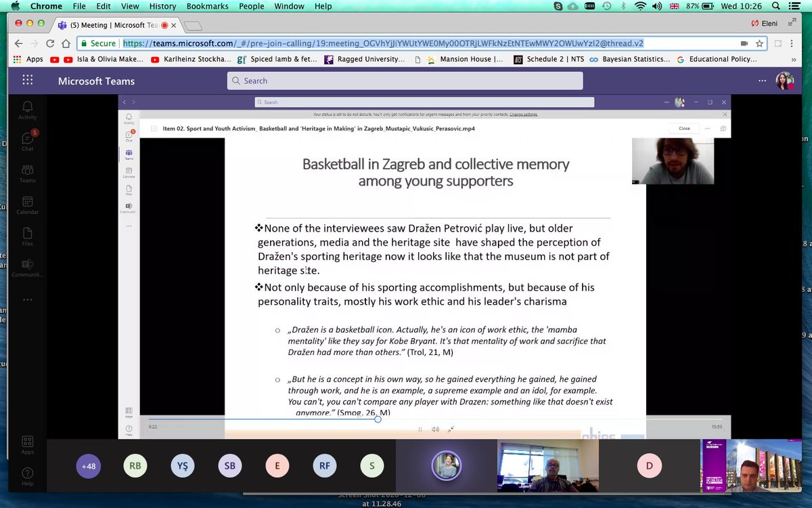Open the Help icon in the outer sidebar
The image size is (812, 508).
pyautogui.click(x=27, y=476)
